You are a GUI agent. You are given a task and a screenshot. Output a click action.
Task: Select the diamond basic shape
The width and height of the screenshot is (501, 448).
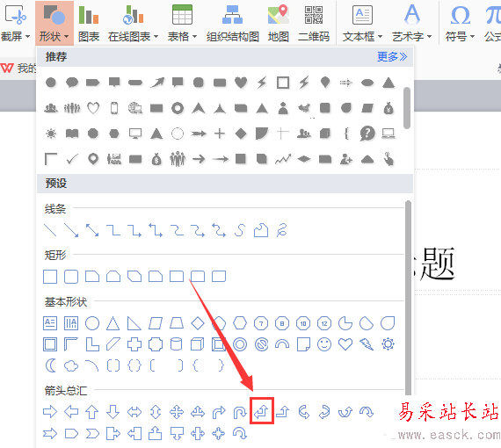198,323
